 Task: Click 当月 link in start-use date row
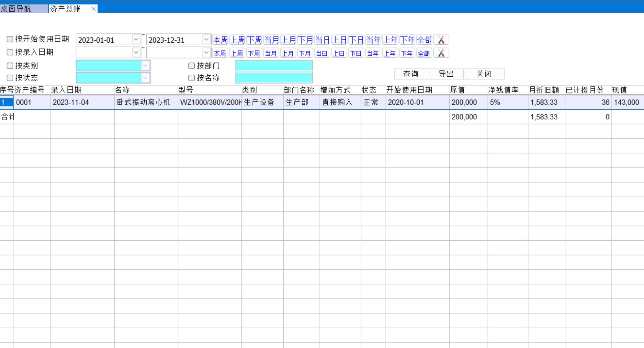coord(271,40)
